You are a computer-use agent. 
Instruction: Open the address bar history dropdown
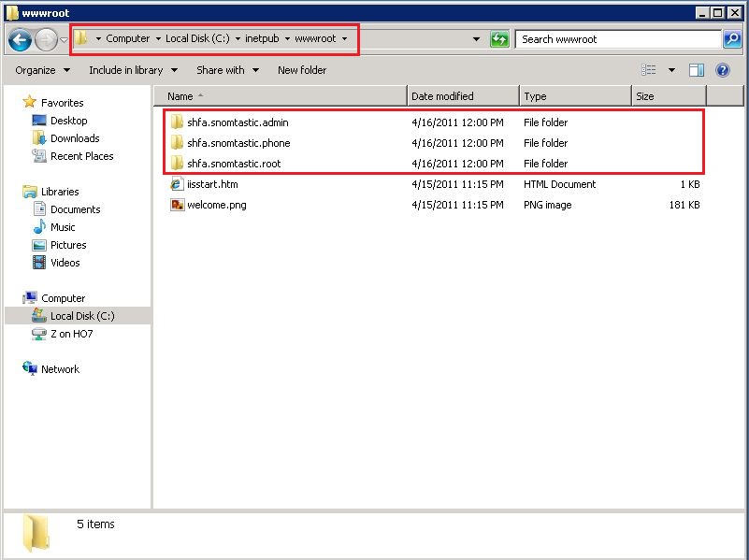(x=477, y=39)
